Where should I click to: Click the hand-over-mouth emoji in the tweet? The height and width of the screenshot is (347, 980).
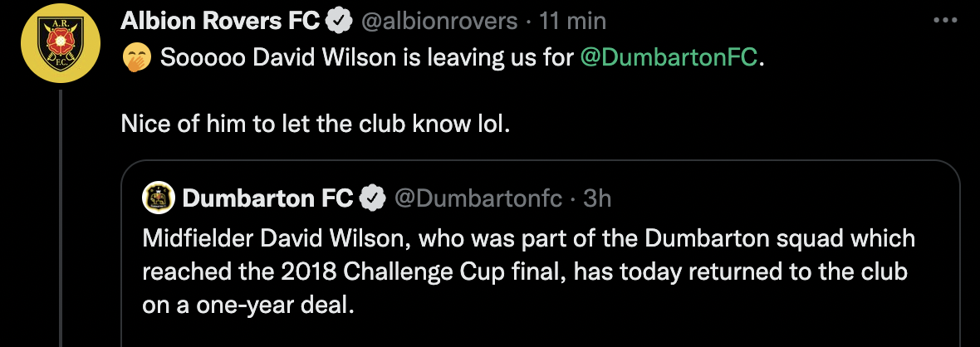click(135, 59)
